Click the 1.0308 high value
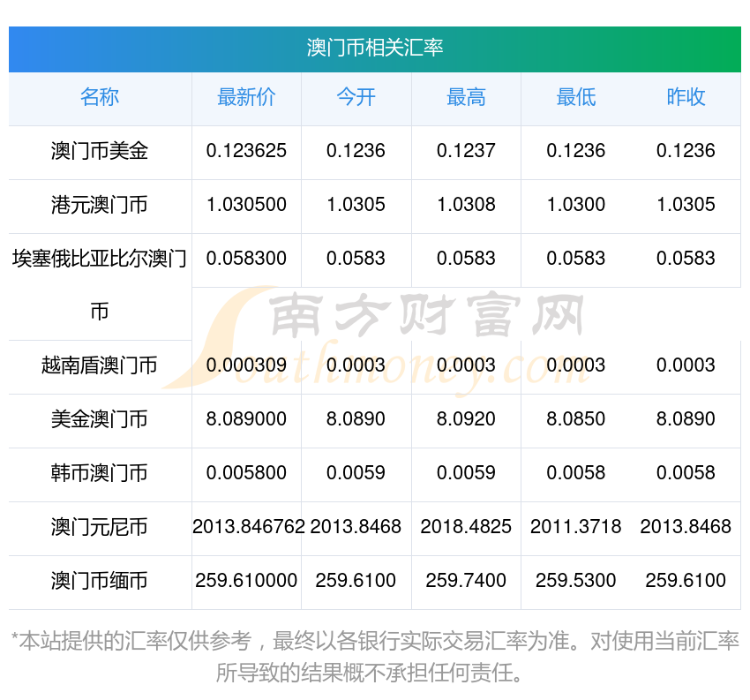Screen dimensions: 750x700 (x=466, y=205)
